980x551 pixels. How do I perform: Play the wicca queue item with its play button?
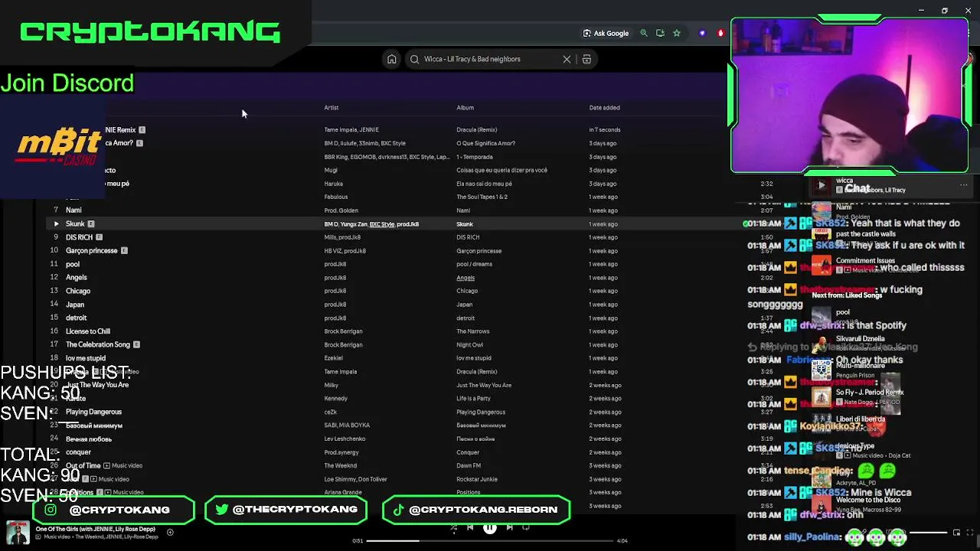point(822,184)
